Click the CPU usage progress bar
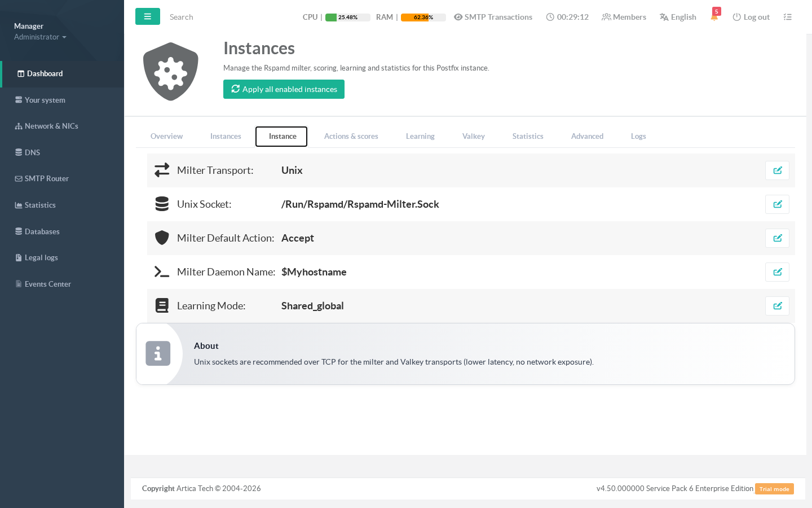This screenshot has width=812, height=508. point(347,17)
